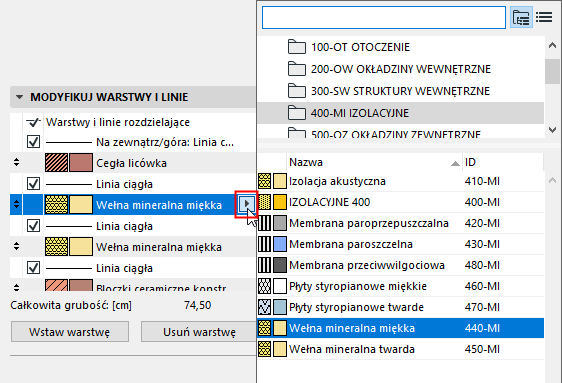Image resolution: width=562 pixels, height=383 pixels.
Task: Click the 300-SW STRUKTURY WEWNĘTRZNE folder icon
Action: click(297, 91)
